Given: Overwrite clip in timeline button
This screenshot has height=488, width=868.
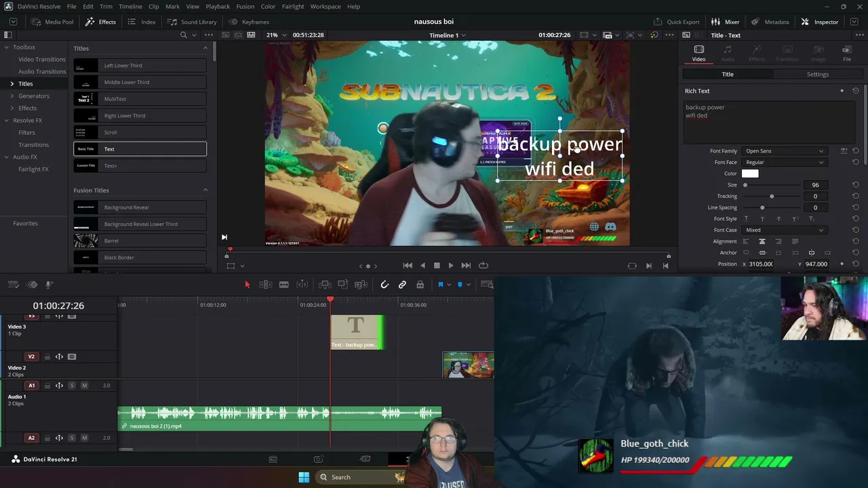Looking at the screenshot, I should 343,285.
